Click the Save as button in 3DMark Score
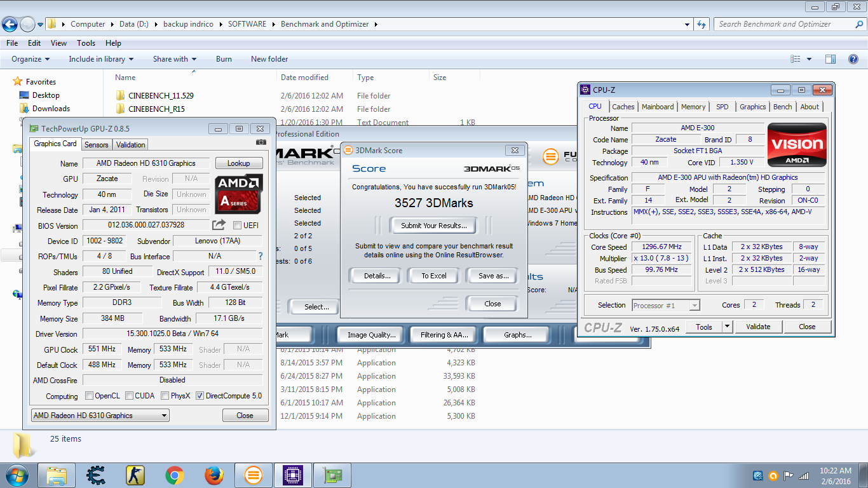 [494, 276]
